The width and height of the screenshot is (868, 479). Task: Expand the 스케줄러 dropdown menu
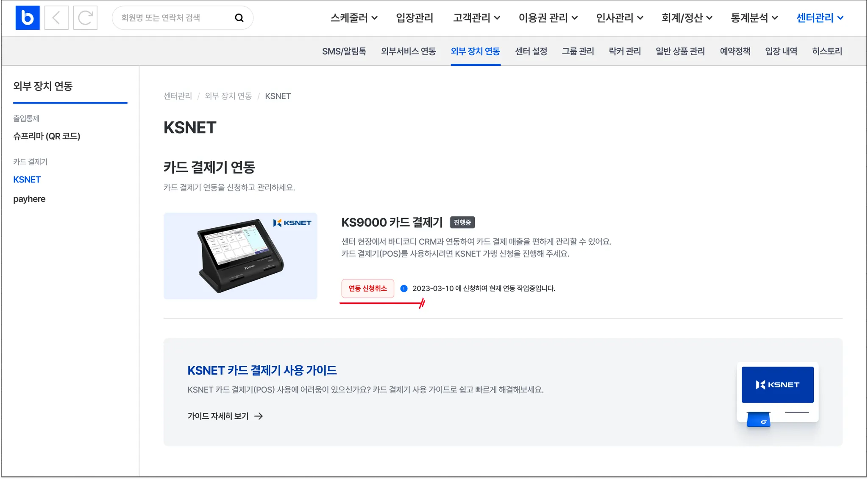click(x=354, y=18)
